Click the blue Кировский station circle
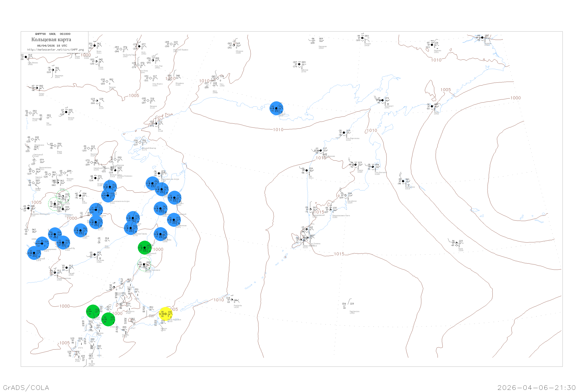Image resolution: width=588 pixels, height=392 pixels. point(34,253)
